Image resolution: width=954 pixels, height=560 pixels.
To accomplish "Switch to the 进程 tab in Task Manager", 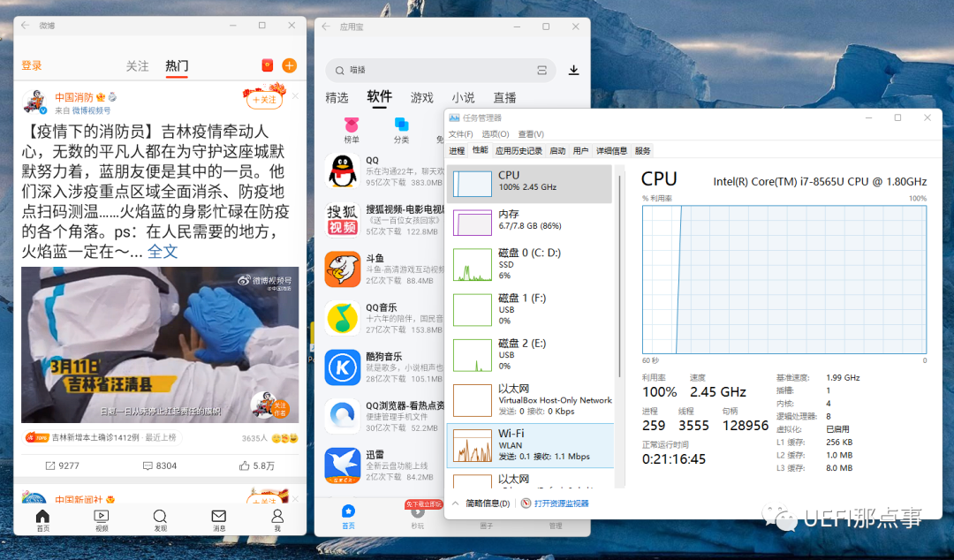I will (457, 151).
